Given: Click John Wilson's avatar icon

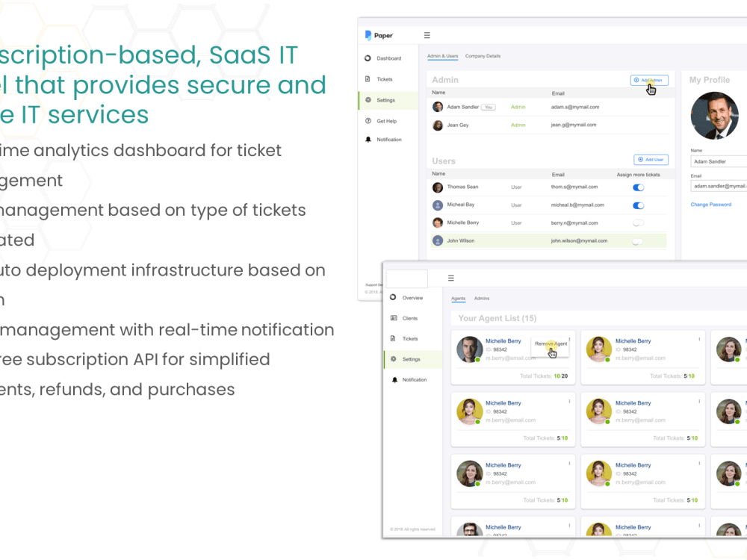Looking at the screenshot, I should coord(437,240).
